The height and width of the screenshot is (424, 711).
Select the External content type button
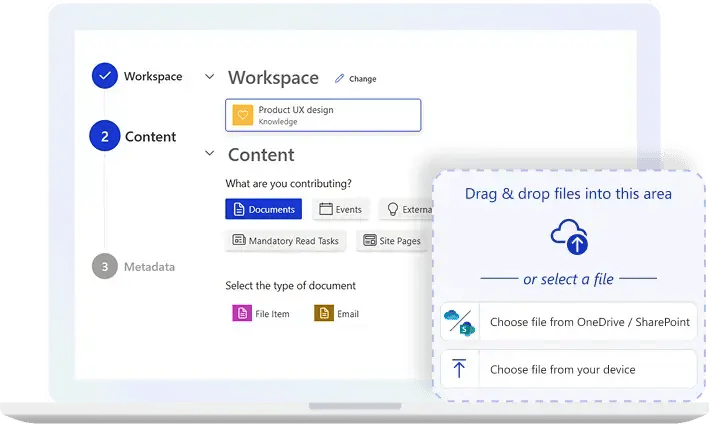408,209
